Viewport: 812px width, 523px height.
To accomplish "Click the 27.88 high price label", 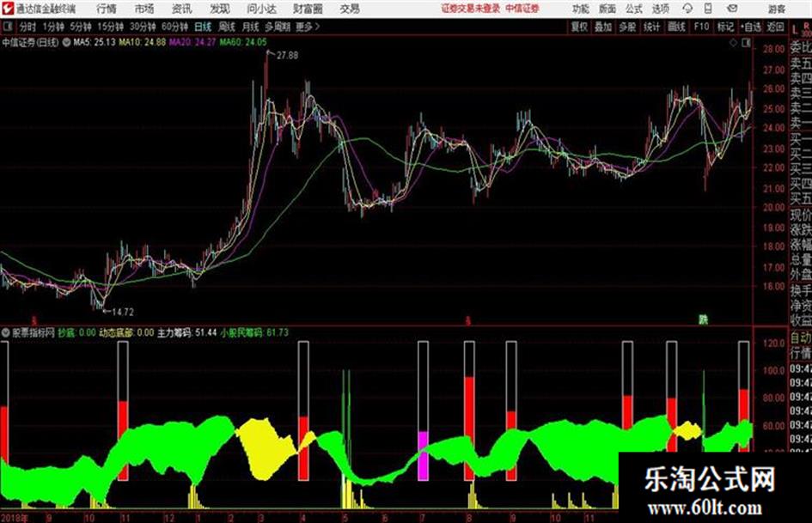I will coord(287,56).
